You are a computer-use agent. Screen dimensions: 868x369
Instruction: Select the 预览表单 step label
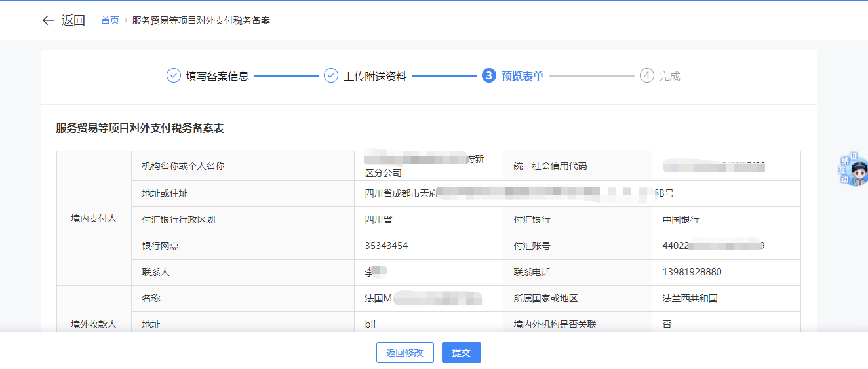[522, 76]
